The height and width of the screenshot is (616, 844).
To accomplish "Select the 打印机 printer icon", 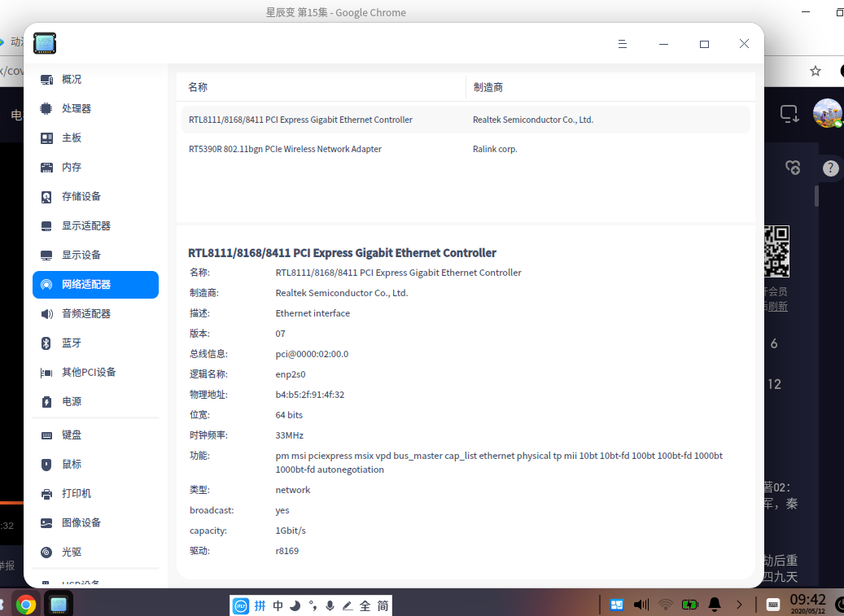I will (x=46, y=494).
